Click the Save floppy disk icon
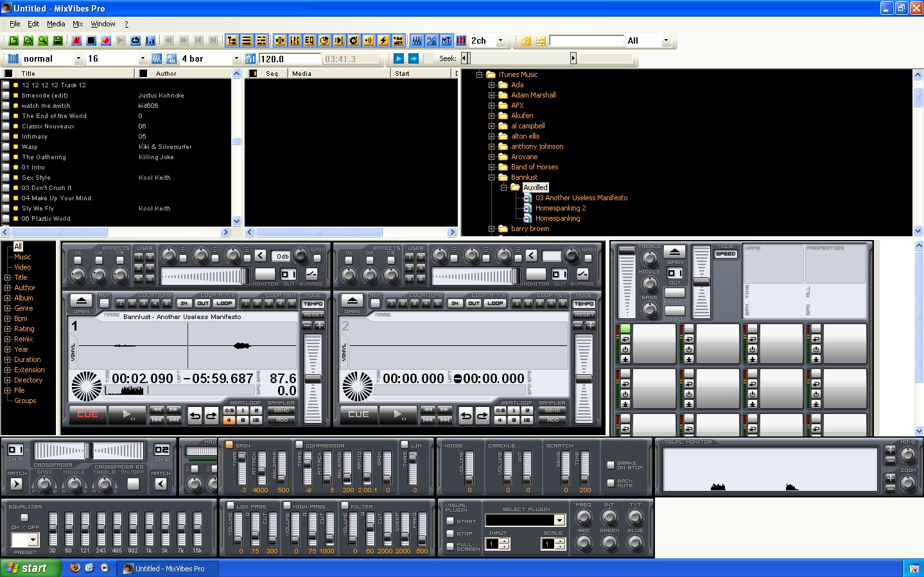924x577 pixels. coord(58,40)
